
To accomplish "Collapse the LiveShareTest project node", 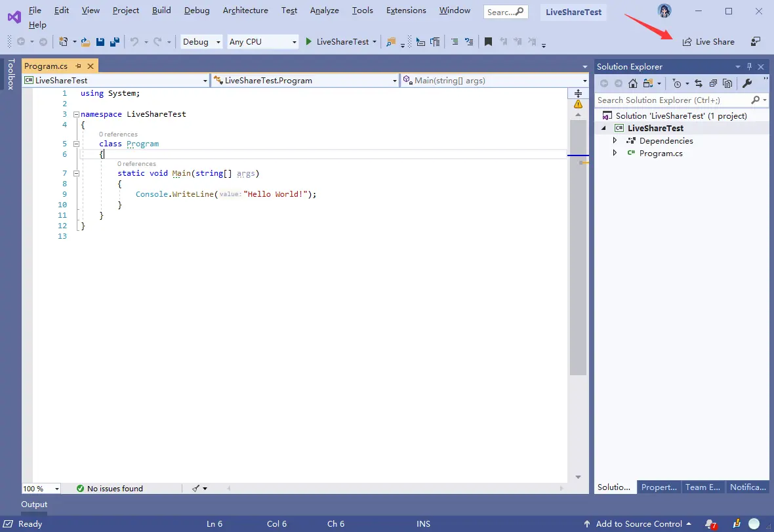I will (603, 129).
